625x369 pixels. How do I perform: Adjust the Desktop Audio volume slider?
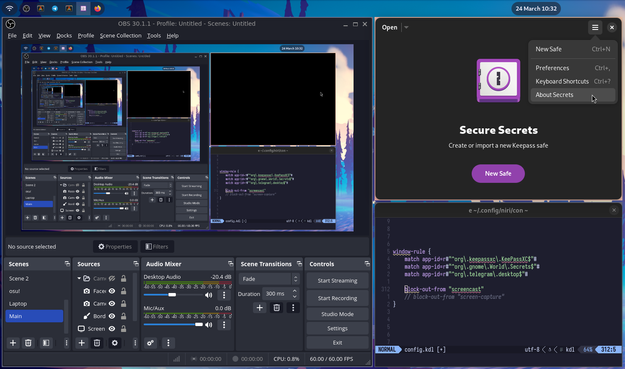coord(174,295)
